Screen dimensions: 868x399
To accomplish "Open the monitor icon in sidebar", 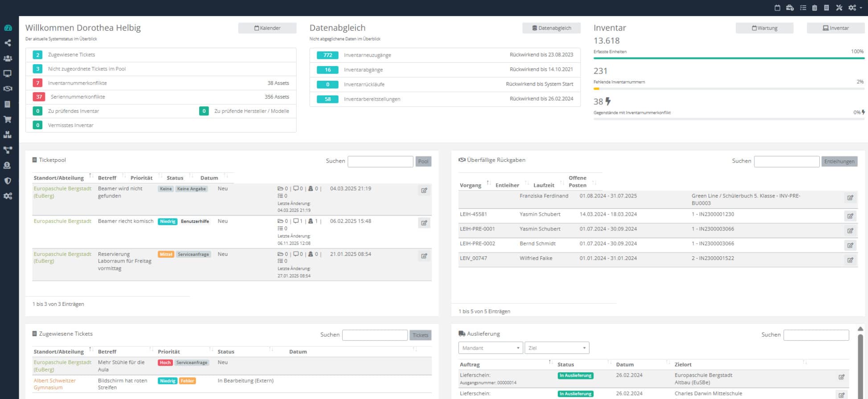I will [8, 74].
